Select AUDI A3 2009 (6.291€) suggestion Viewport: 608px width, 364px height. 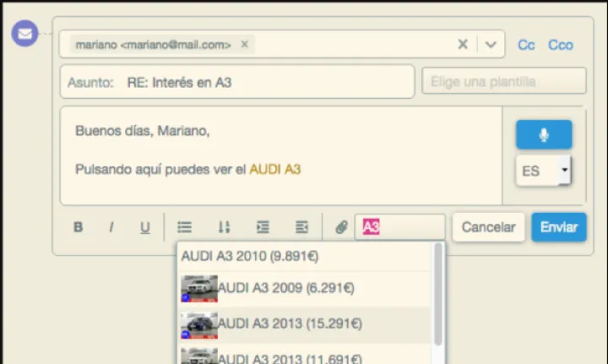(x=304, y=288)
